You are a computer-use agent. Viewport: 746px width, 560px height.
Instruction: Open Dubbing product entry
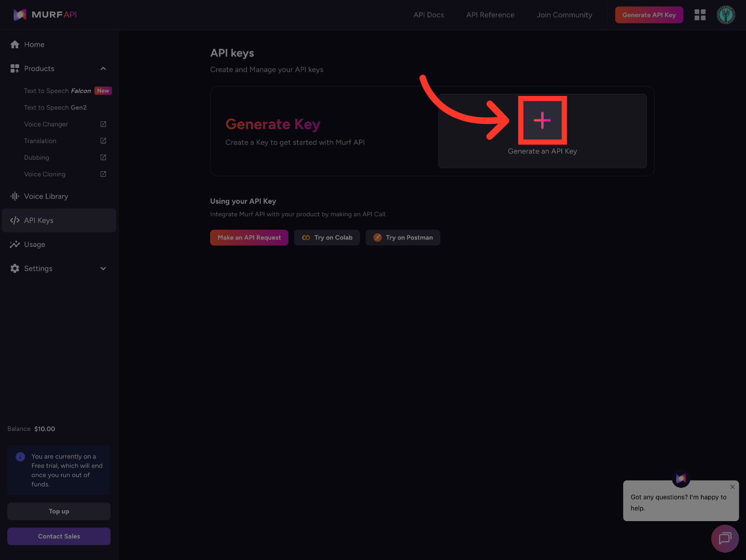[36, 157]
